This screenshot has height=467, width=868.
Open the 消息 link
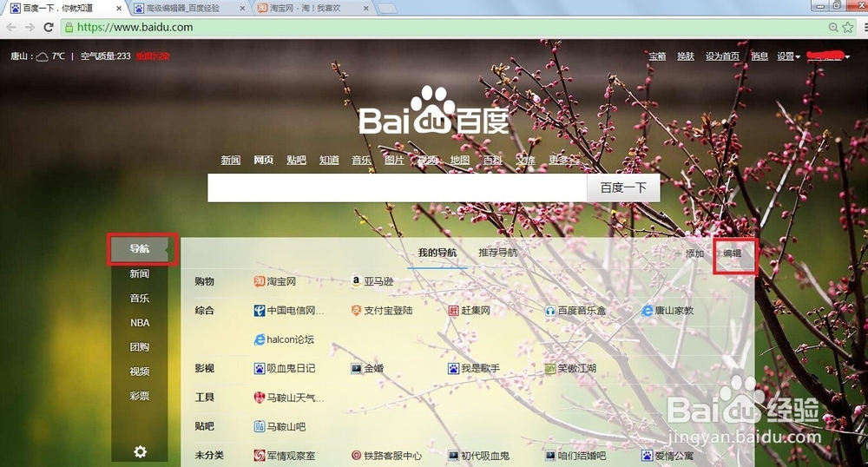[x=759, y=56]
